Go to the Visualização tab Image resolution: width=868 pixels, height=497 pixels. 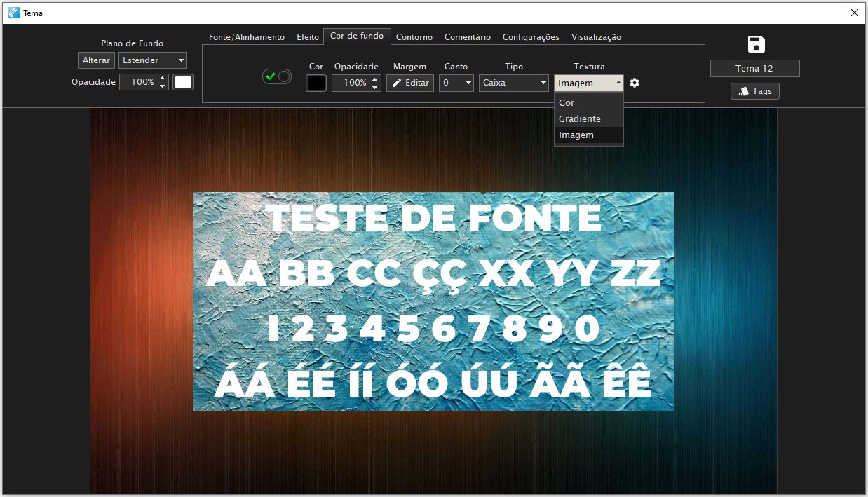(x=596, y=37)
